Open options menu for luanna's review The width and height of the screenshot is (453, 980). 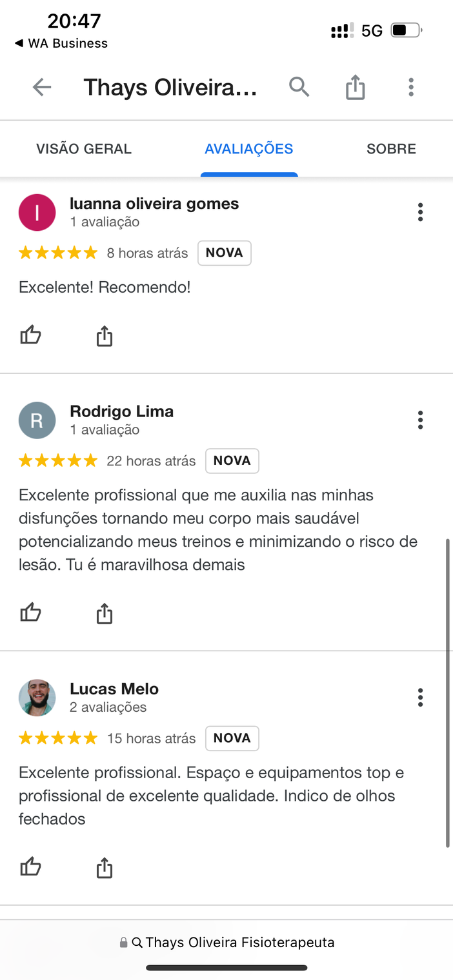click(420, 212)
